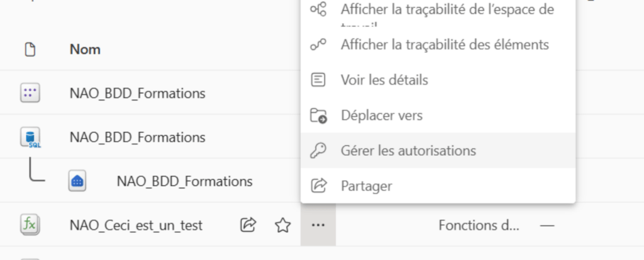Open the three-dots more options button
This screenshot has width=644, height=260.
pos(318,225)
